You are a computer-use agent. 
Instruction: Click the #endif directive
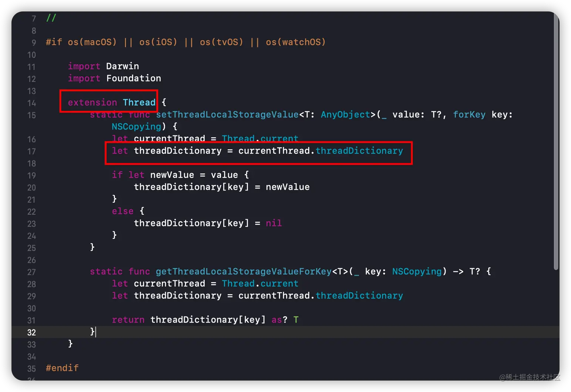click(x=62, y=368)
